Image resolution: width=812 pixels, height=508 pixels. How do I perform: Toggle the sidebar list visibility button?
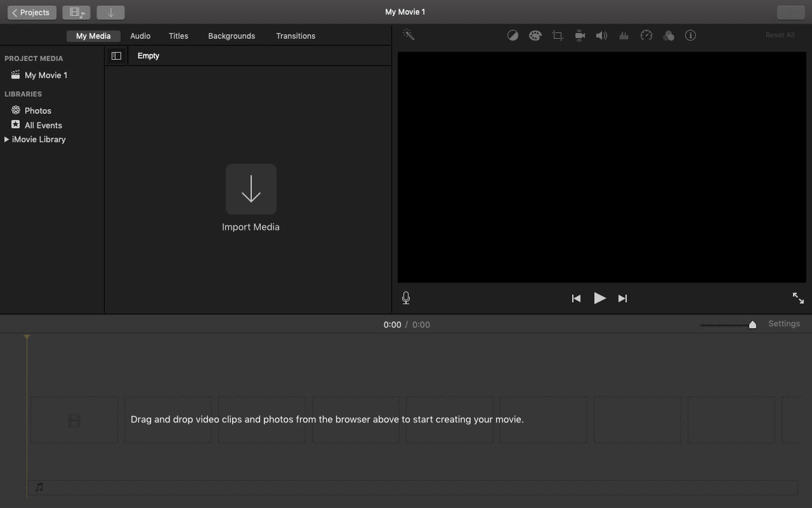tap(116, 56)
